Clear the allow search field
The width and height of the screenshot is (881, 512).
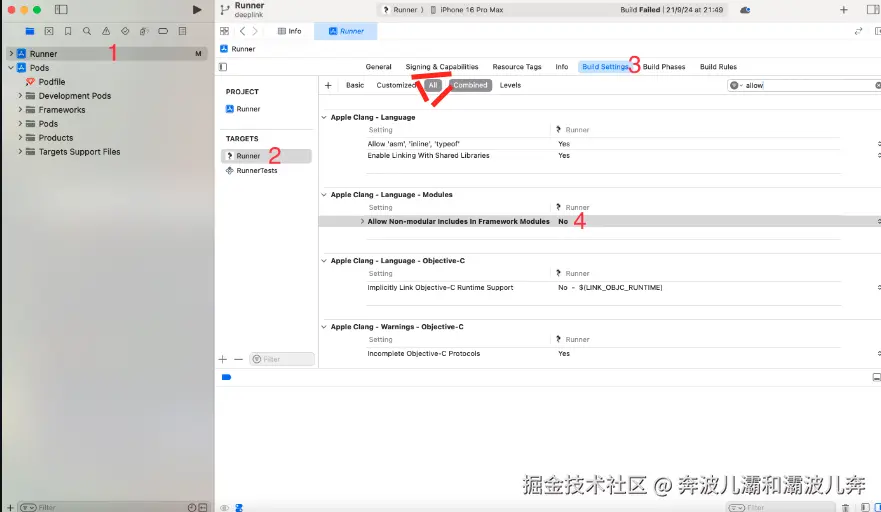click(878, 85)
